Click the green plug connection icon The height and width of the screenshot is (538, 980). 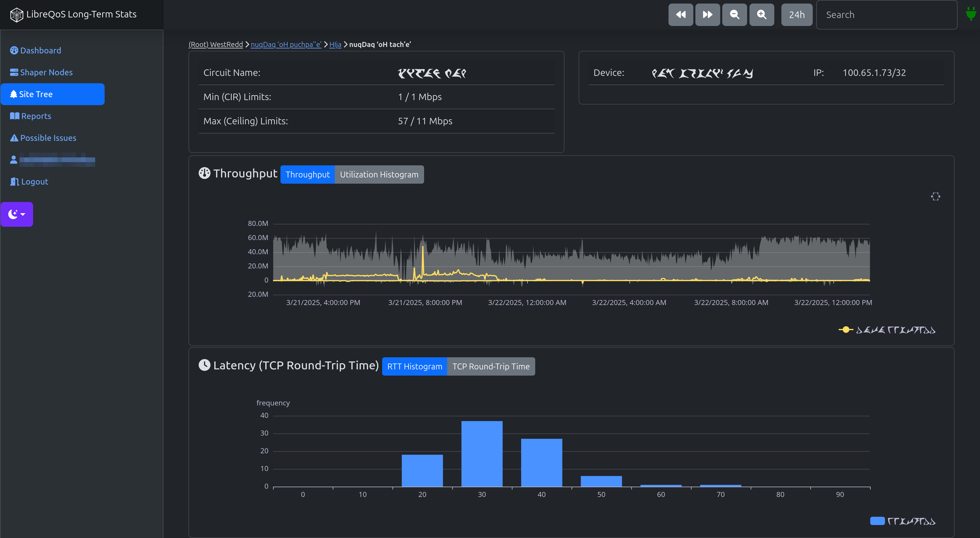[971, 14]
